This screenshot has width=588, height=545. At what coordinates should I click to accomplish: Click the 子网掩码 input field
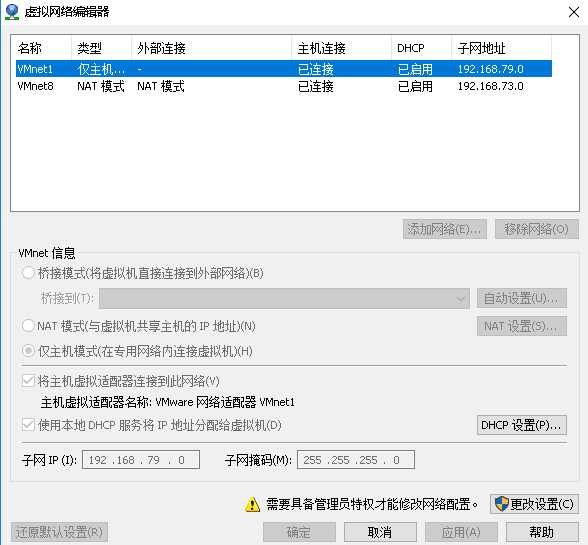(x=356, y=460)
